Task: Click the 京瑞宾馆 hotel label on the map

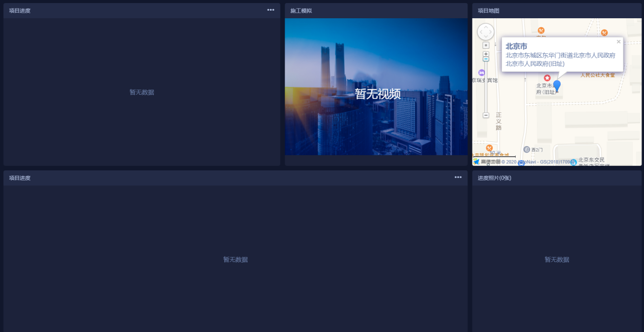Action: pyautogui.click(x=485, y=80)
